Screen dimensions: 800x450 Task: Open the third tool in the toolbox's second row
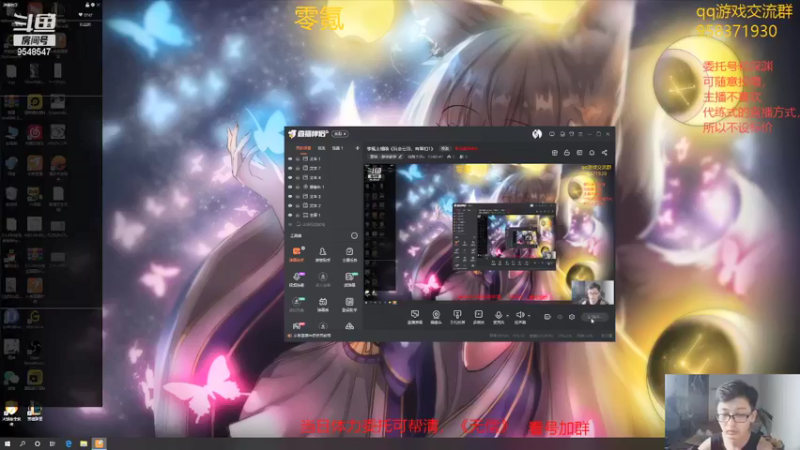(x=349, y=279)
